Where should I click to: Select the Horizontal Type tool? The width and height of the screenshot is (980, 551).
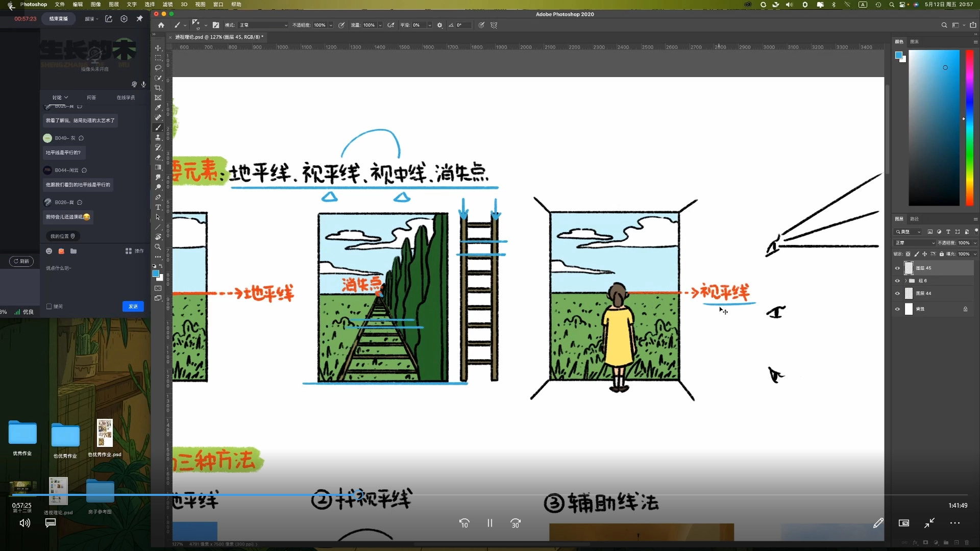158,207
